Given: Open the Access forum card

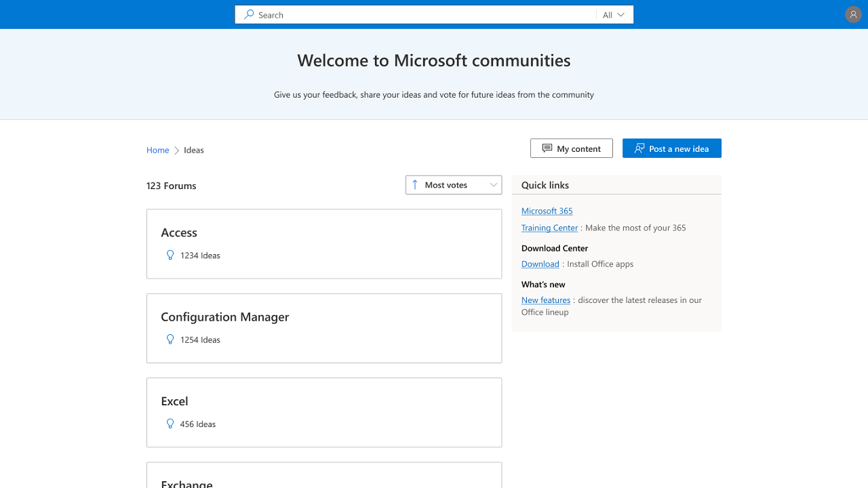Looking at the screenshot, I should point(324,243).
